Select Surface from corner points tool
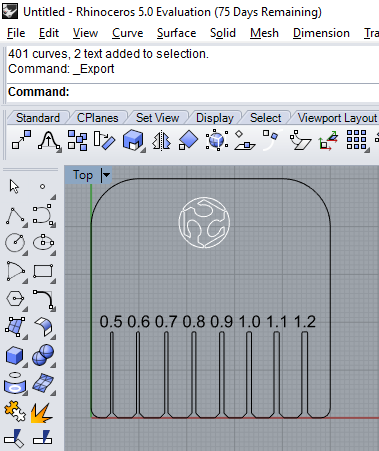 pos(15,327)
